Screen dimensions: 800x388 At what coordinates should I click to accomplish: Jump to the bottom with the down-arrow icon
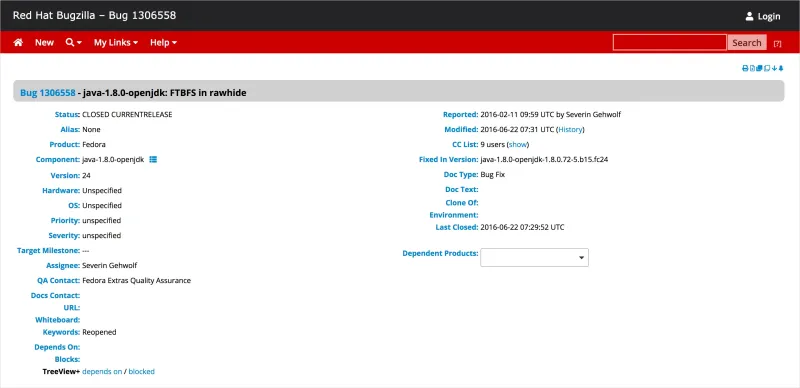click(774, 68)
